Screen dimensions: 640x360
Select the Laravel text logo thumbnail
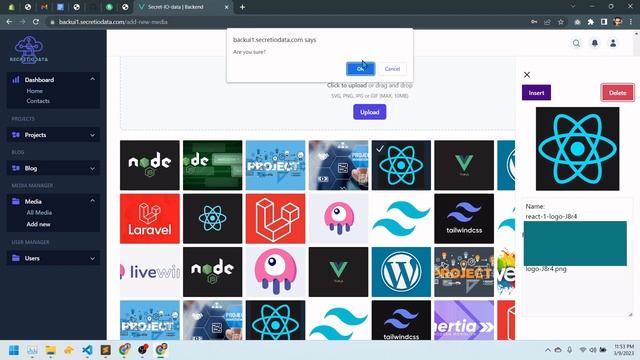point(150,219)
